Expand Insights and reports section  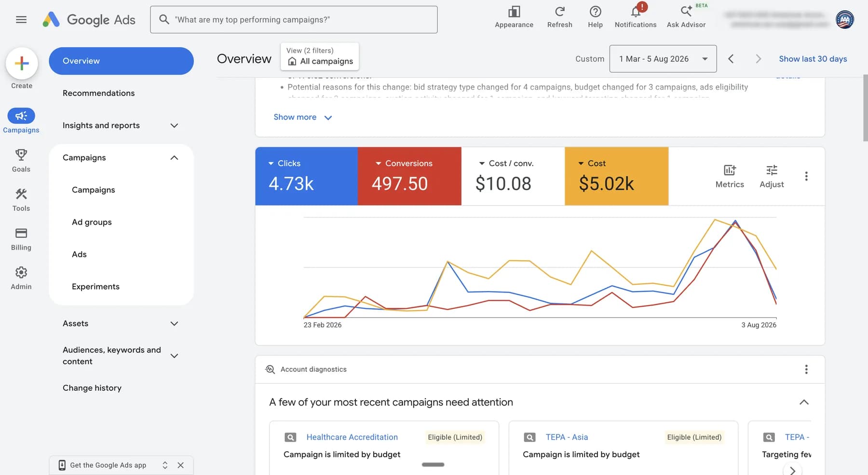175,126
